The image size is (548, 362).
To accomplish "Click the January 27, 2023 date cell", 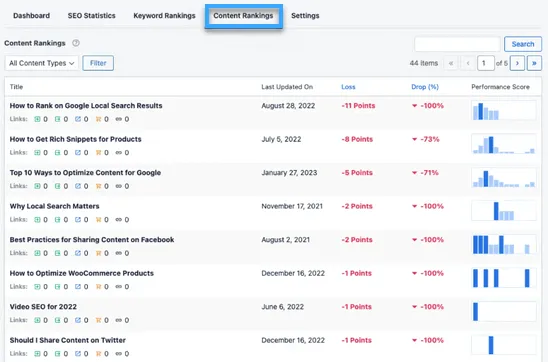I will [x=289, y=173].
